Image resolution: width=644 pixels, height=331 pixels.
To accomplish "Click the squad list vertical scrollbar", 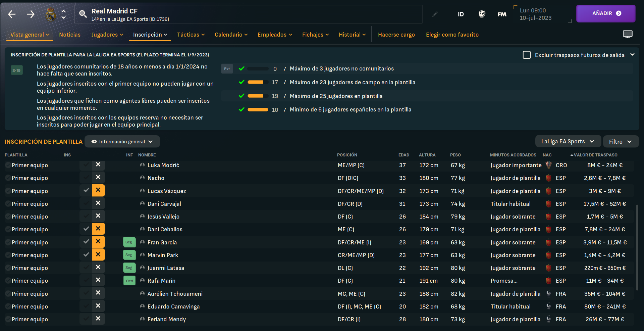I will point(637,247).
